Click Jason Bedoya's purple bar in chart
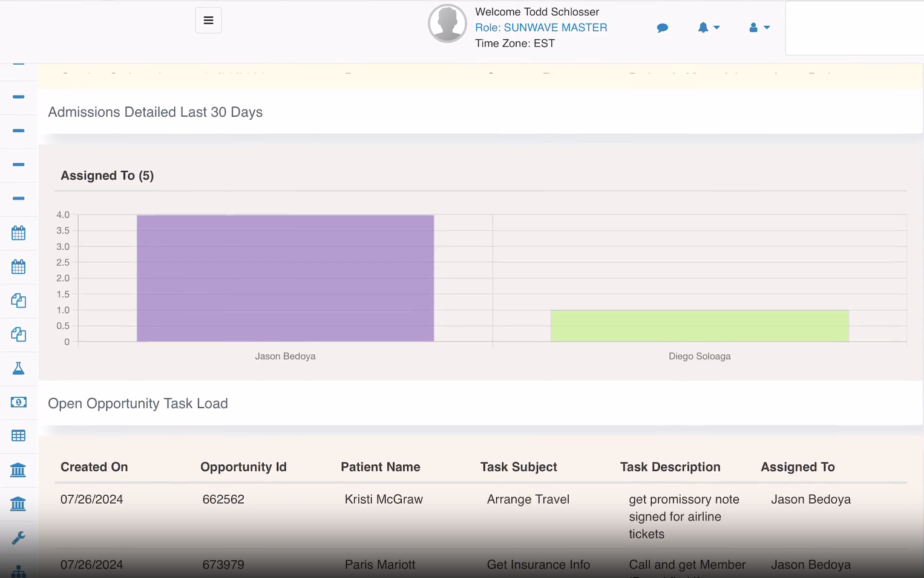The width and height of the screenshot is (924, 578). [x=285, y=278]
